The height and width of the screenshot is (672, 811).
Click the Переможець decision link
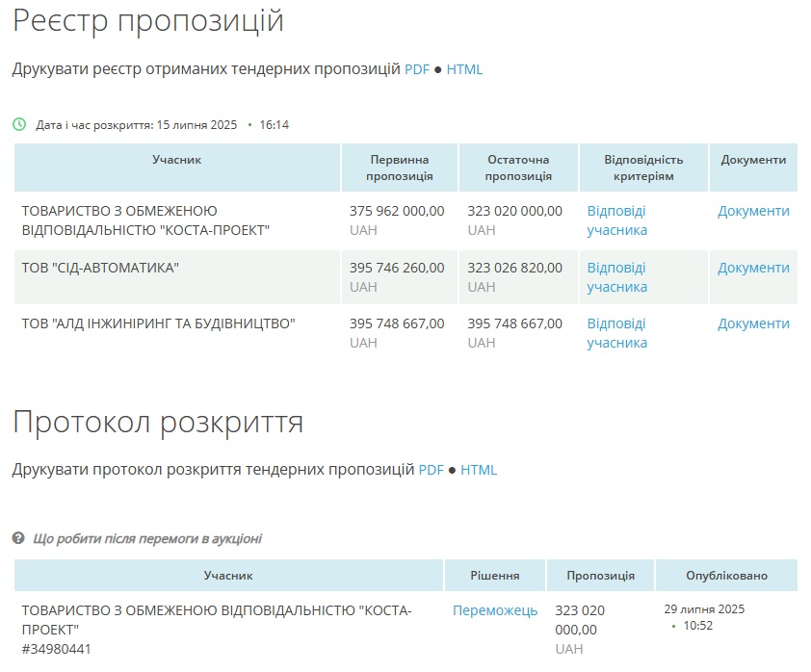495,610
